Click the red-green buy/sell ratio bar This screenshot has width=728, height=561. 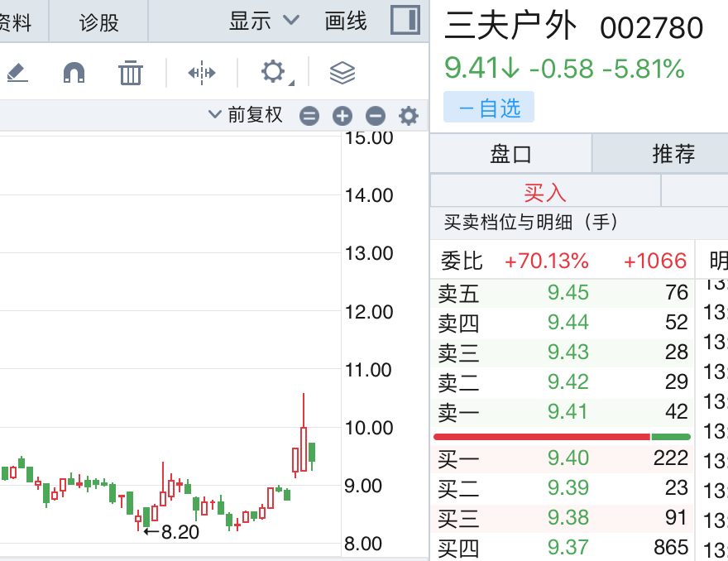click(x=562, y=437)
